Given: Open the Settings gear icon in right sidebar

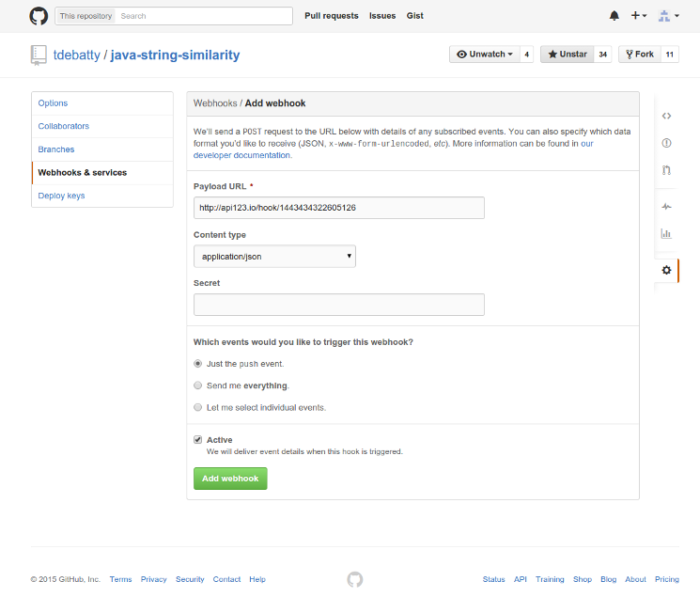Looking at the screenshot, I should tap(666, 270).
